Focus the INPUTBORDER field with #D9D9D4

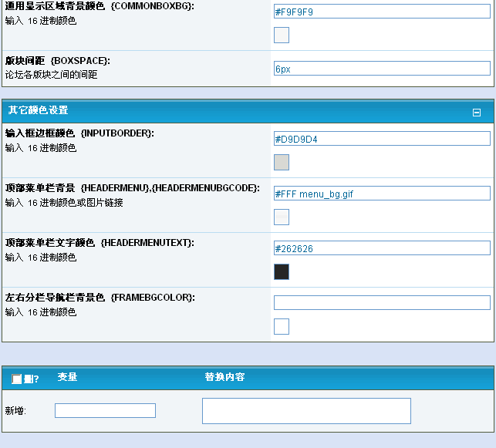pyautogui.click(x=382, y=139)
